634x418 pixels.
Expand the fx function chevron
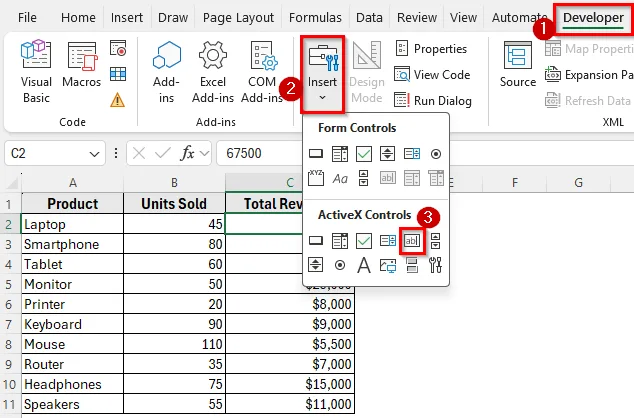coord(205,154)
